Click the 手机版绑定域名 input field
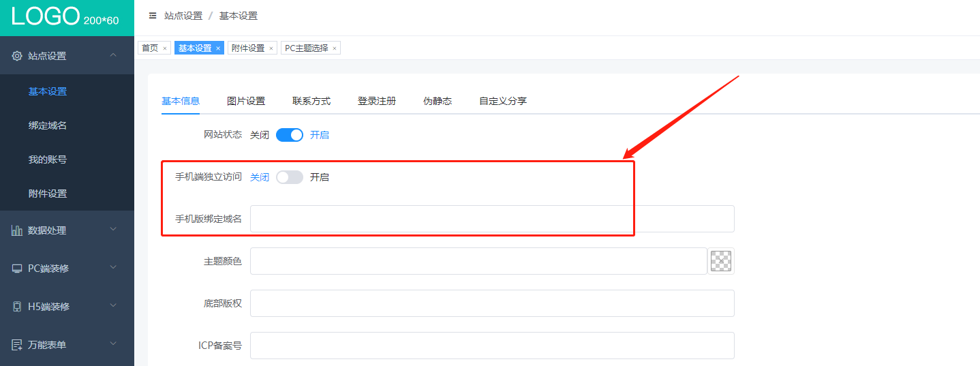This screenshot has height=366, width=980. coord(491,219)
